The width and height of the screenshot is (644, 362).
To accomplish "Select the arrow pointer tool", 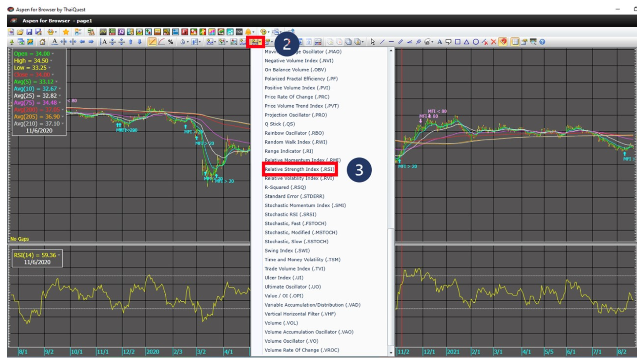I will point(373,42).
